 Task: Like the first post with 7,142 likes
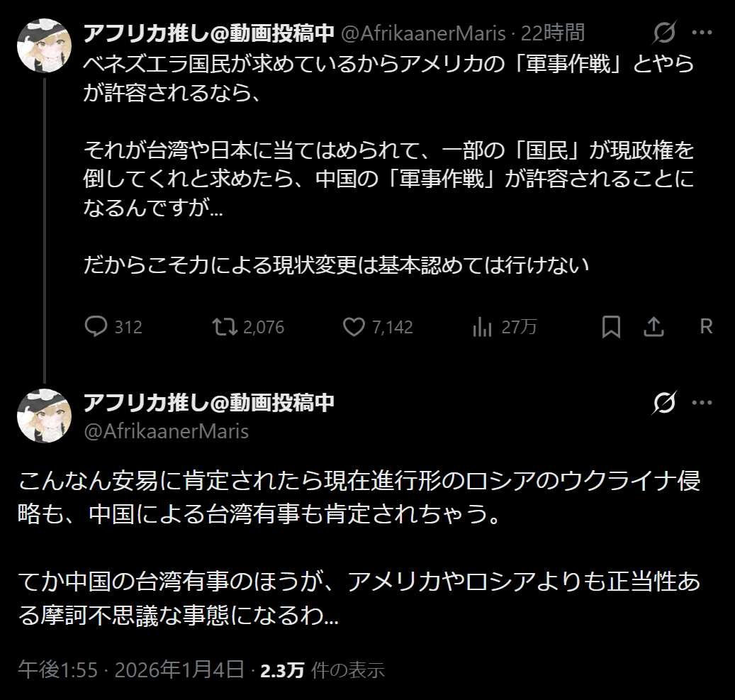[x=353, y=327]
